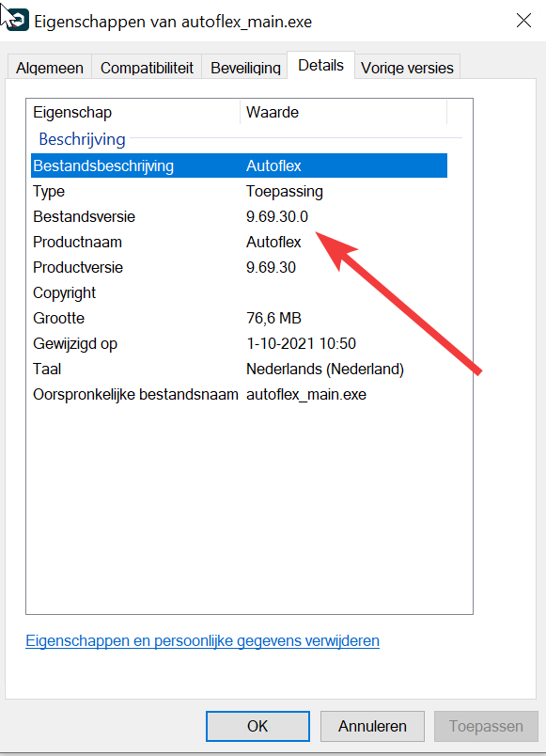This screenshot has width=546, height=756.
Task: Select the Oorspronkelijke bestandsnaam row
Action: coord(239,394)
